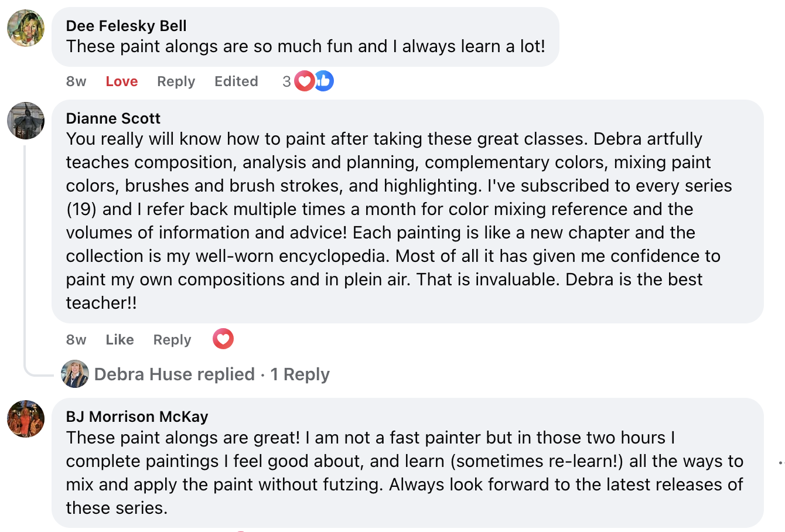Image resolution: width=785 pixels, height=532 pixels.
Task: View edit history via Edited label
Action: click(x=236, y=81)
